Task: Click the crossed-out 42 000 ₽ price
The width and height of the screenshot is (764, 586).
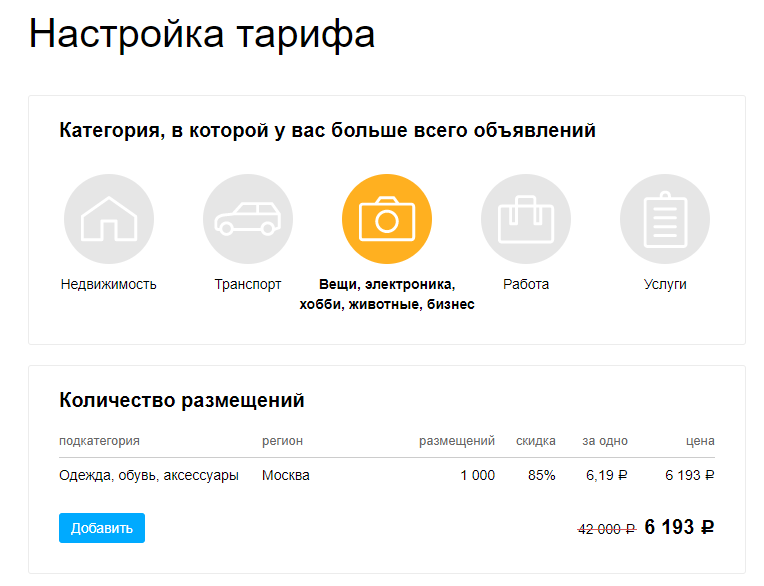Action: 607,529
